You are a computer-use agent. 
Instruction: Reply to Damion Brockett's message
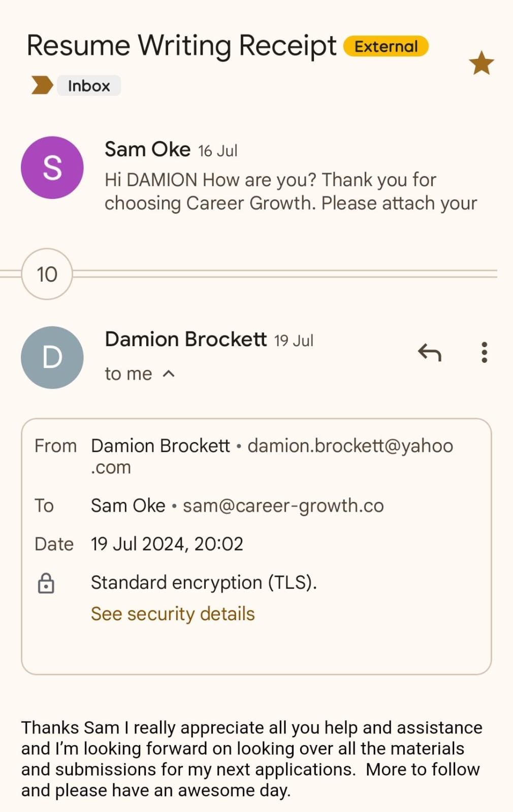[430, 352]
